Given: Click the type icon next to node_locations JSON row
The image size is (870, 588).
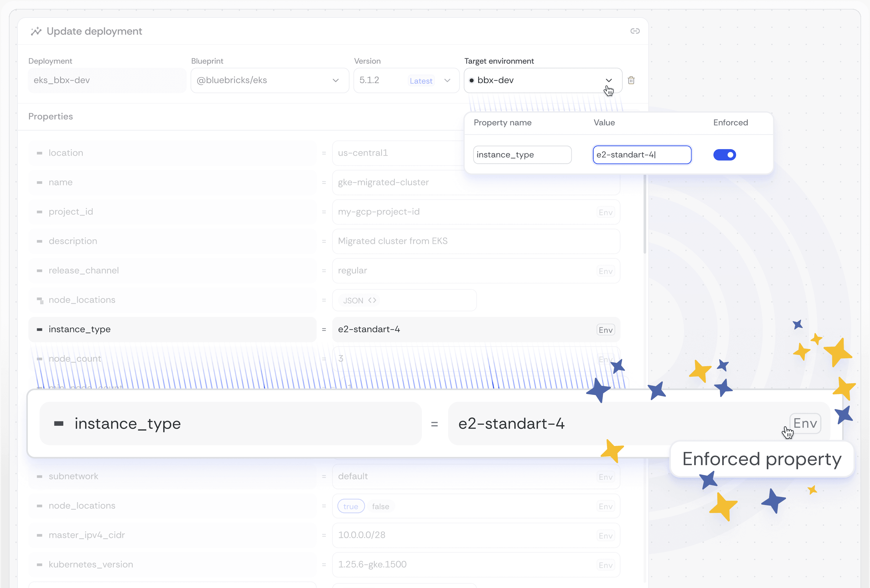Looking at the screenshot, I should 40,300.
